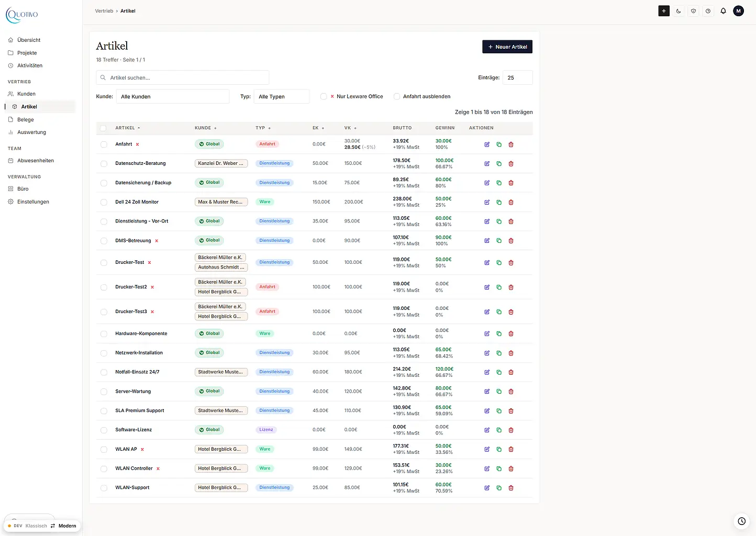Duplicate the SLA Premium Support article
Image resolution: width=756 pixels, height=536 pixels.
pos(499,411)
